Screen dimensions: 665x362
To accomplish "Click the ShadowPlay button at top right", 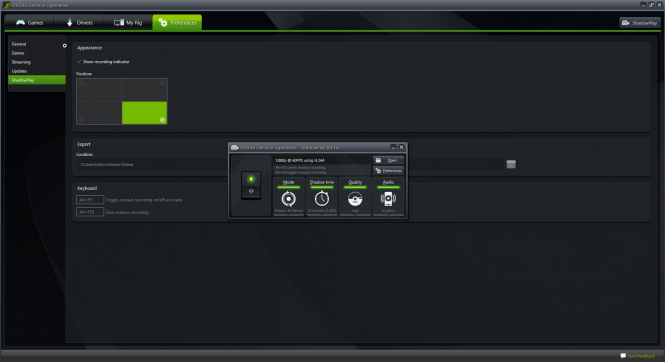I will pos(640,23).
